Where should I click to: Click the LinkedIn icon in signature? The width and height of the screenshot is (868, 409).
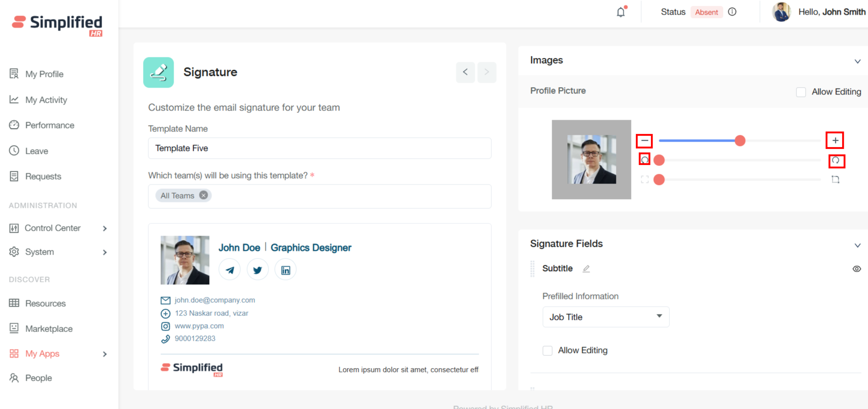286,270
